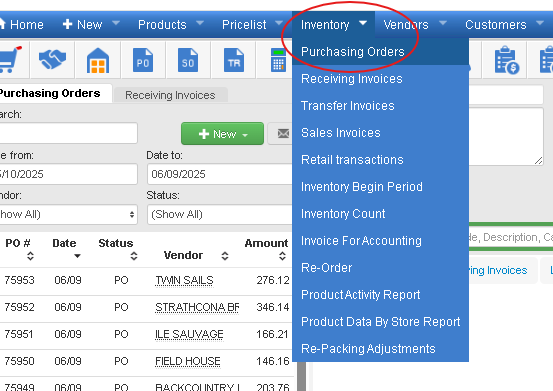Image resolution: width=553 pixels, height=391 pixels.
Task: Open the FIELD HOUSE vendor link
Action: pos(188,361)
